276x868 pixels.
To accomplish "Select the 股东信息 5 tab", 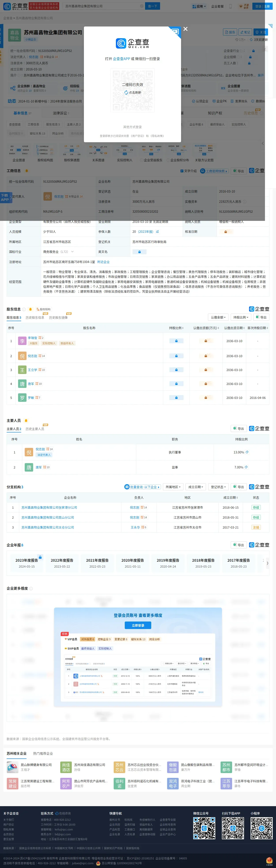I will 14,317.
